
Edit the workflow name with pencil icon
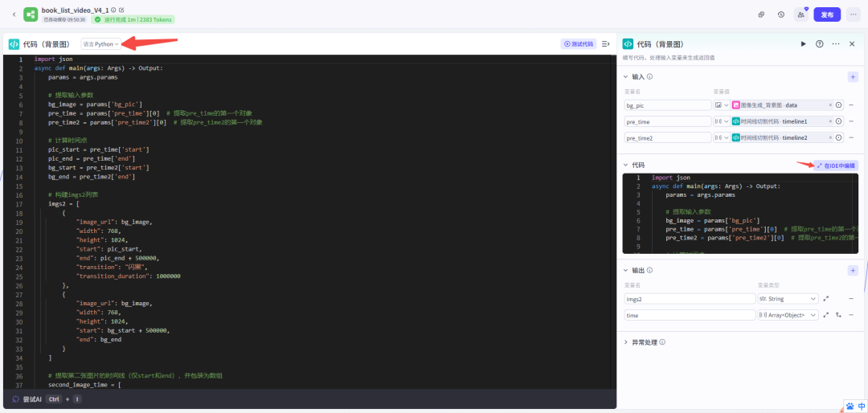[x=122, y=10]
